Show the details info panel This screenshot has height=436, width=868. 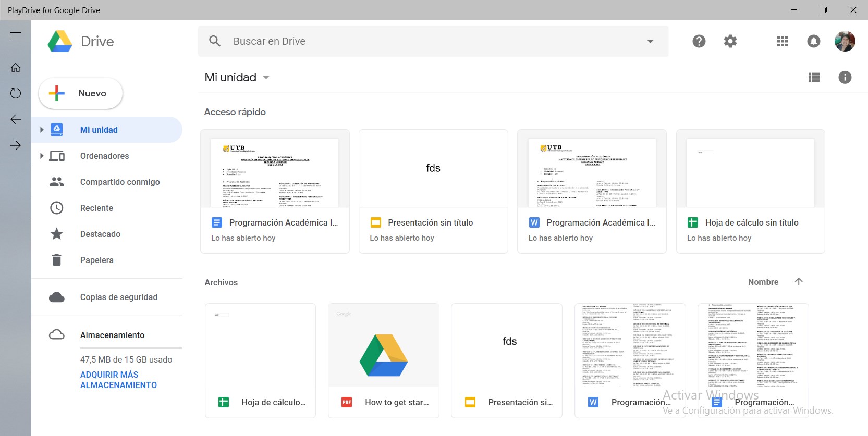click(845, 77)
